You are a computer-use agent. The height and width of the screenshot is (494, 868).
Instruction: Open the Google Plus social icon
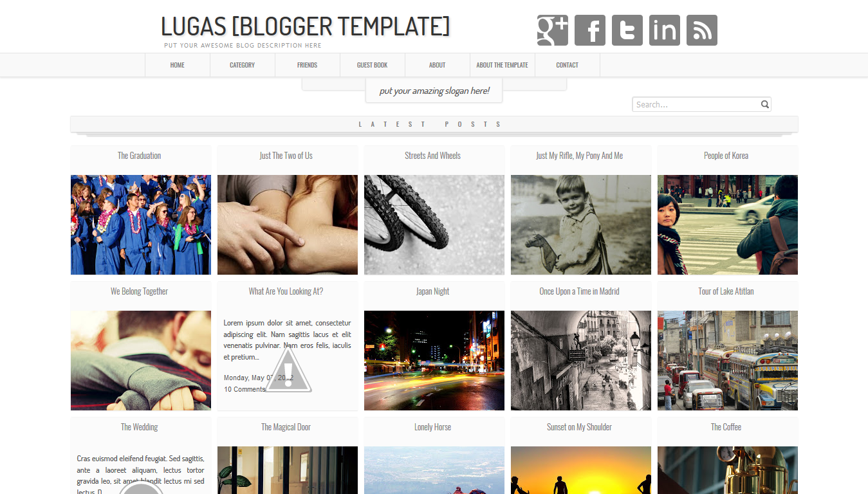(x=553, y=30)
